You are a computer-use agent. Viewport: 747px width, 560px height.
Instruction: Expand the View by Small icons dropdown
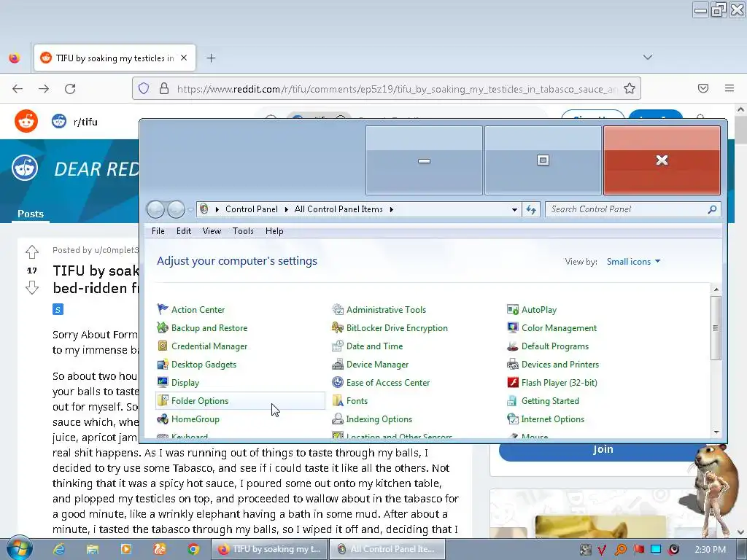coord(633,262)
